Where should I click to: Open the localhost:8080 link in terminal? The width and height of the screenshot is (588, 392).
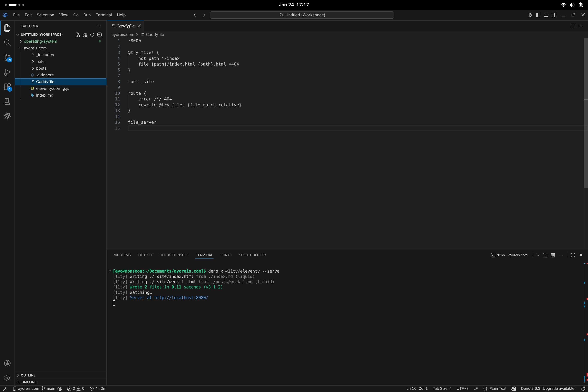click(181, 297)
